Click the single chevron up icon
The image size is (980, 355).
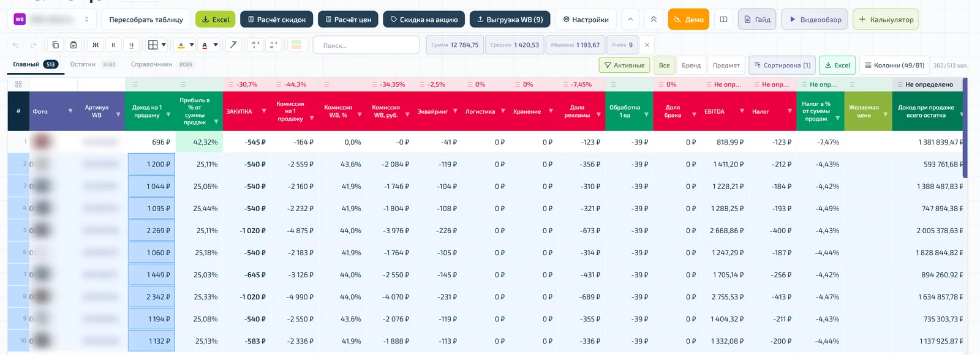(x=630, y=20)
